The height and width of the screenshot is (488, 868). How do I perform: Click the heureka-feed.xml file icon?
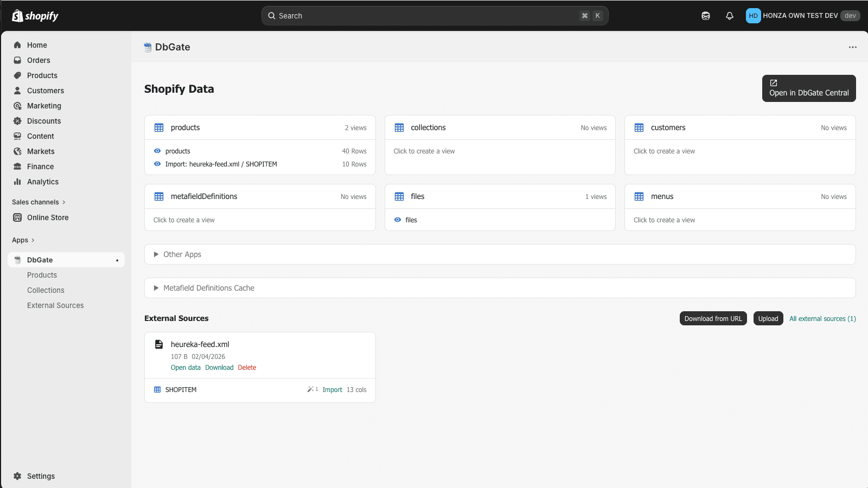[x=159, y=344]
